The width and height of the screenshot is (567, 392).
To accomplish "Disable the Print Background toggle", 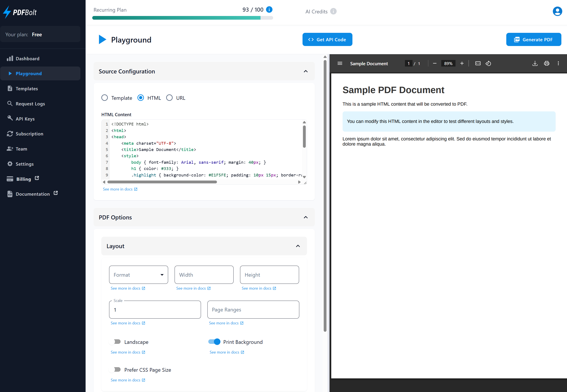I will [214, 342].
